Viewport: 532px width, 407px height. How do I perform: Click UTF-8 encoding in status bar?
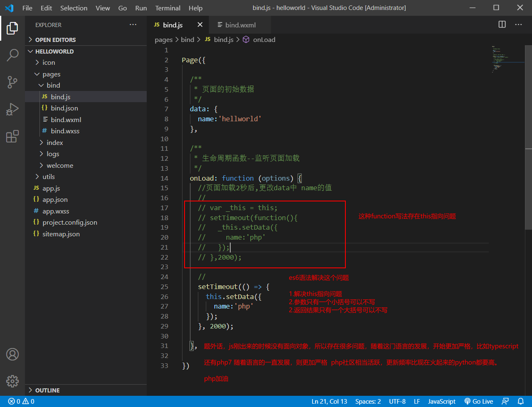(x=397, y=402)
